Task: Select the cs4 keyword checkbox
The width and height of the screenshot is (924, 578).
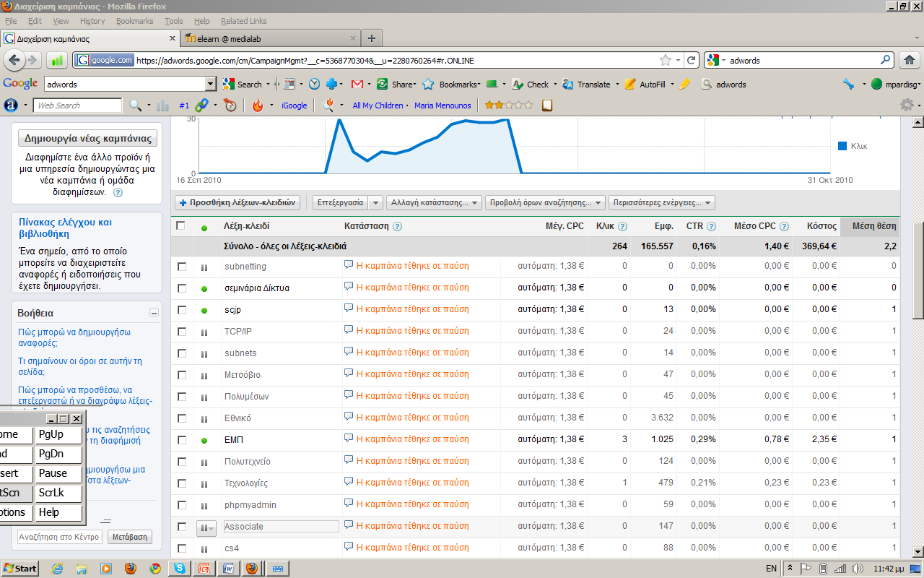Action: [182, 548]
